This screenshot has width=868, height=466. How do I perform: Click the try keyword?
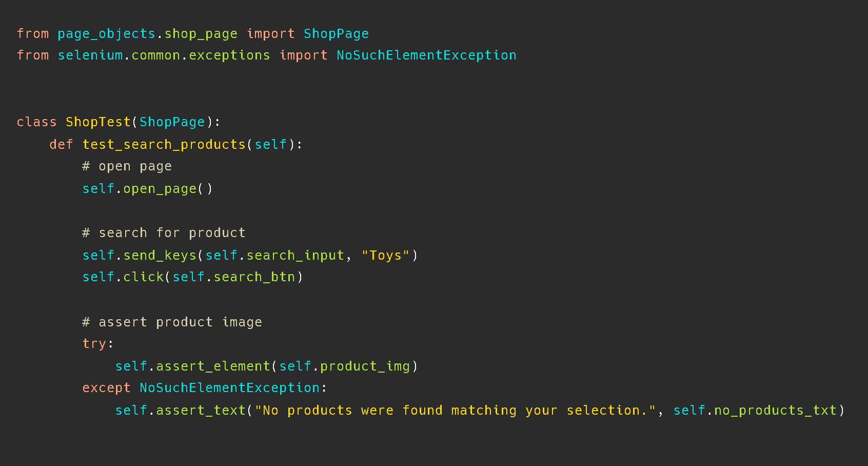tap(94, 344)
